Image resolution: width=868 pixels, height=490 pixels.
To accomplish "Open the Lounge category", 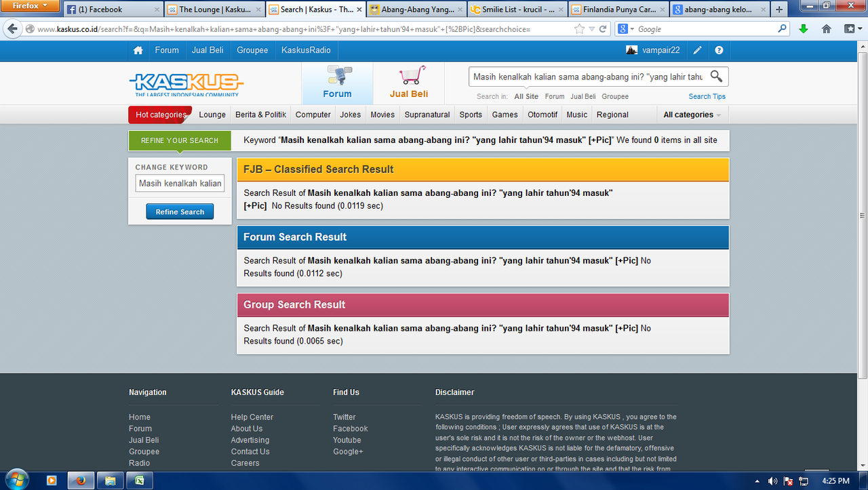I will pyautogui.click(x=212, y=115).
